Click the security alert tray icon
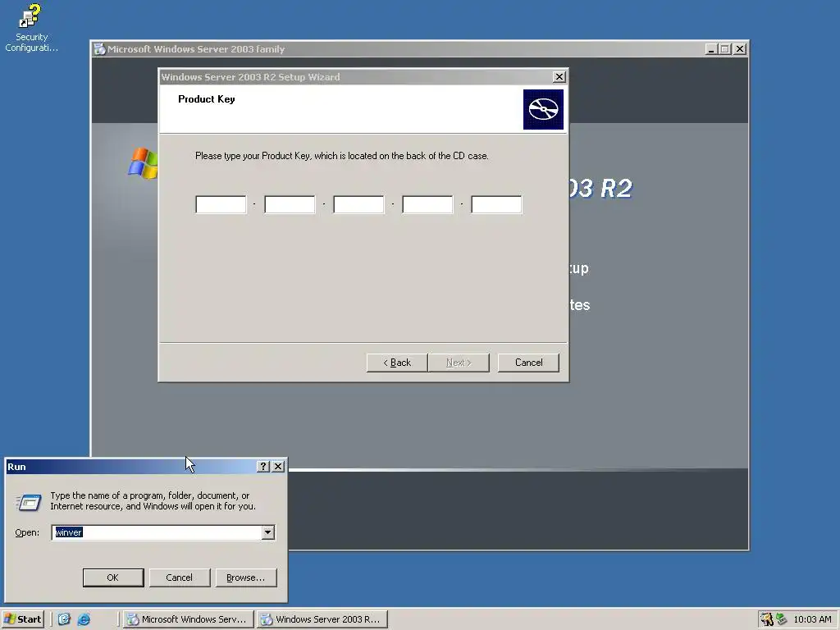The width and height of the screenshot is (840, 630). point(767,619)
